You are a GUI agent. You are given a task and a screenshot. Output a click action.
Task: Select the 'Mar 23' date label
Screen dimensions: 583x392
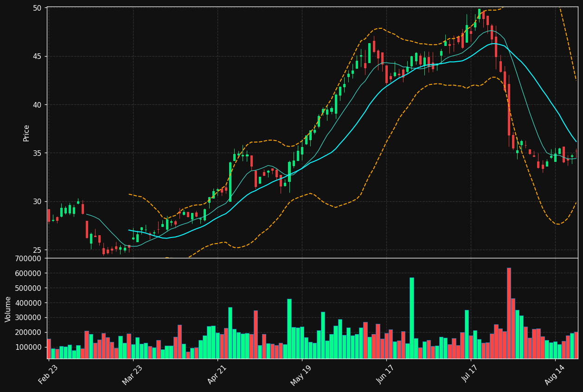click(x=133, y=375)
